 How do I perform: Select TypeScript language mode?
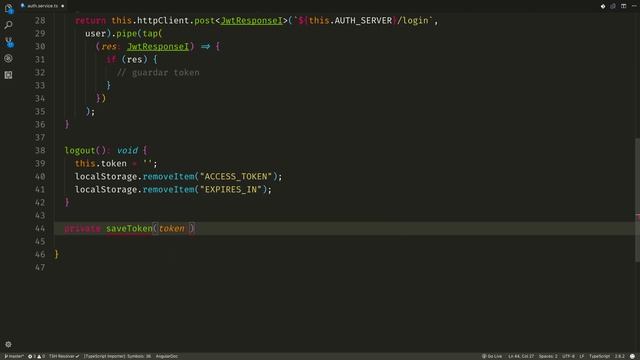[x=599, y=356]
